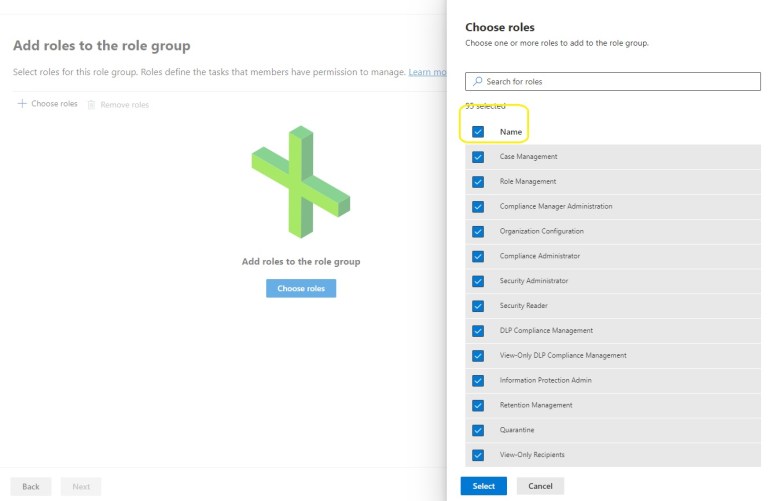This screenshot has width=768, height=501.
Task: Click the centered blue Choose roles button
Action: pyautogui.click(x=301, y=288)
